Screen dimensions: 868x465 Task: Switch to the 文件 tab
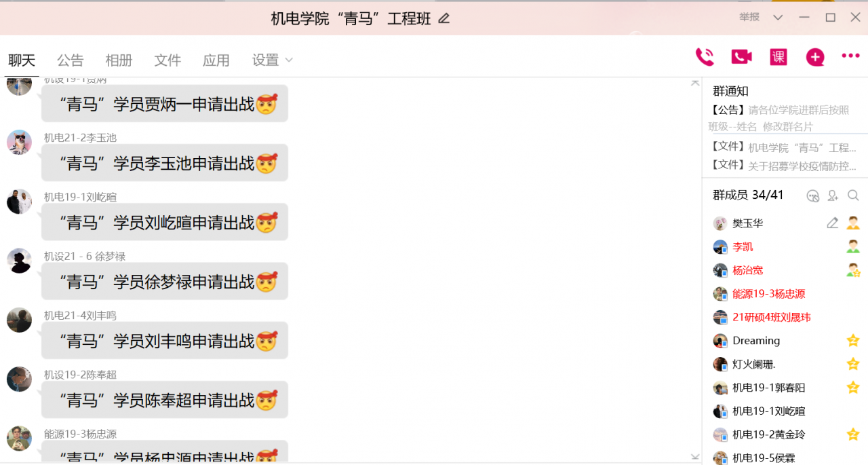point(167,60)
